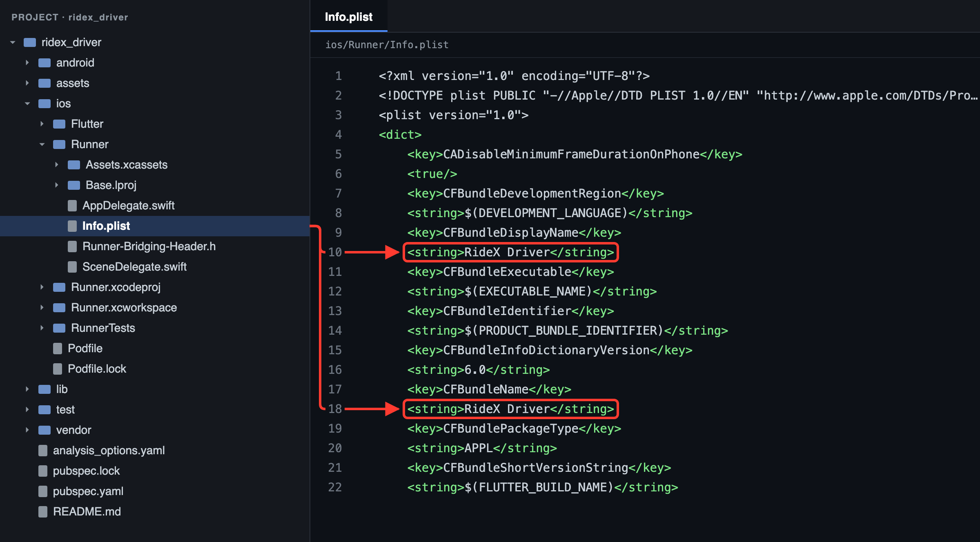
Task: Click the Podfile file icon
Action: 58,349
